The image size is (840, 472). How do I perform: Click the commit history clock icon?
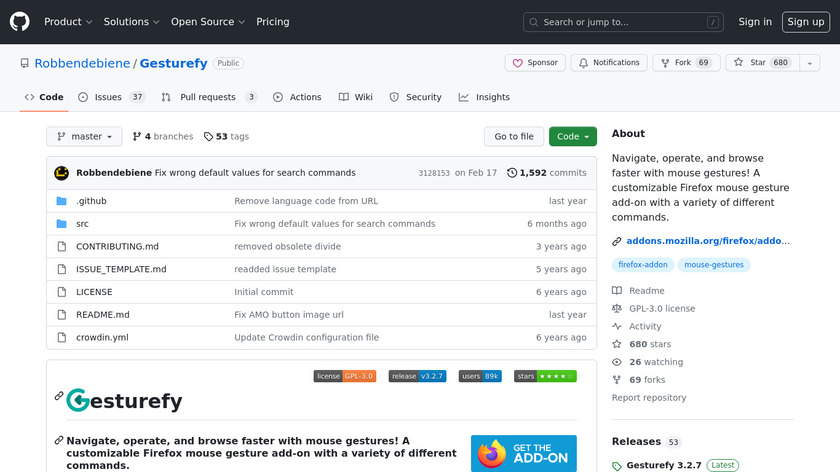tap(512, 173)
